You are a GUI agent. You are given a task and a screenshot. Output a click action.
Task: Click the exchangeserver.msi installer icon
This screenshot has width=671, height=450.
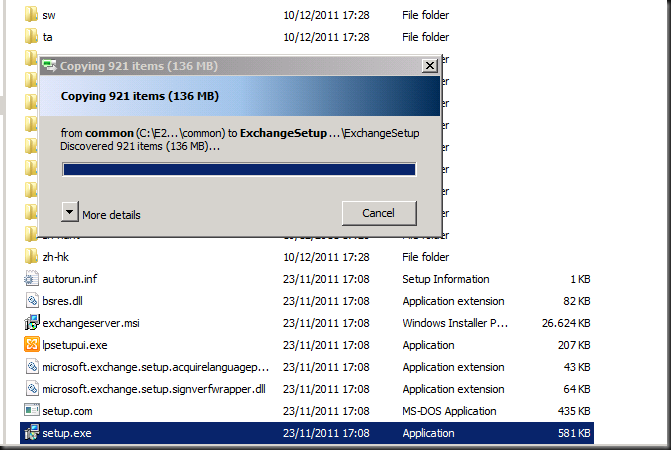(x=32, y=323)
